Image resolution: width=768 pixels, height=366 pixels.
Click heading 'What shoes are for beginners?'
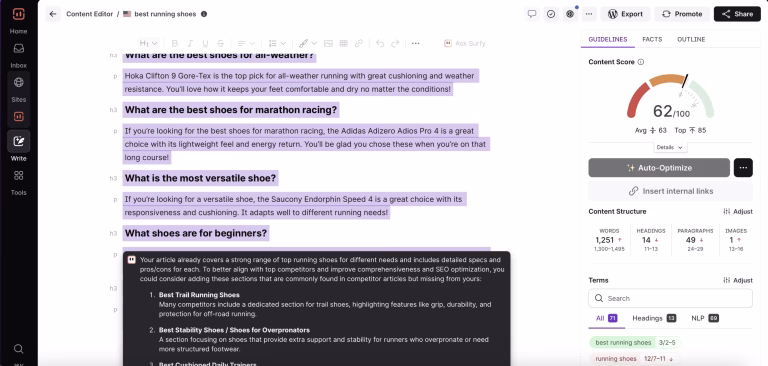[x=196, y=233]
